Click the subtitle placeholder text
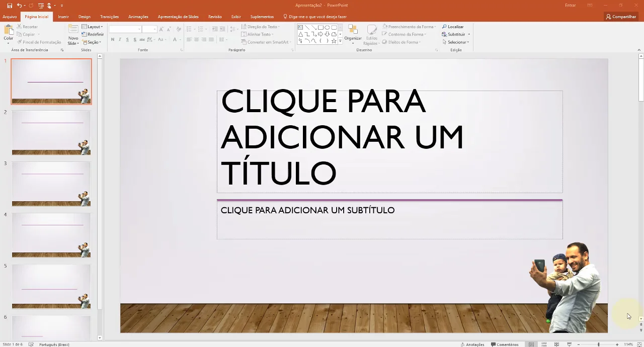The width and height of the screenshot is (644, 347). click(x=307, y=210)
